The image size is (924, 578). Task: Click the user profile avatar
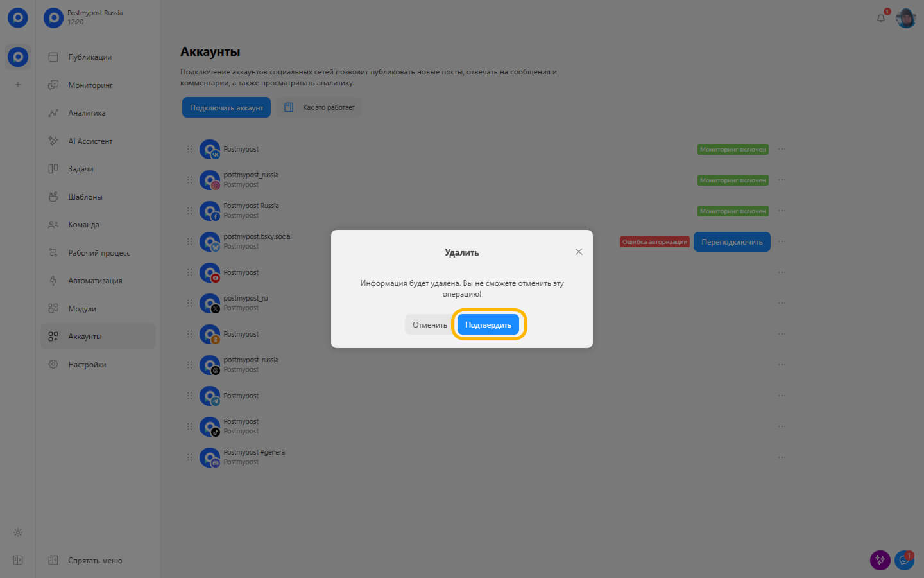(906, 18)
